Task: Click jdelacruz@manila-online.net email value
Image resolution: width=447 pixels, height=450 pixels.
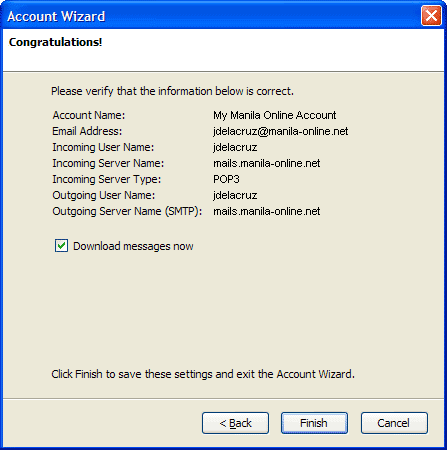Action: pyautogui.click(x=281, y=131)
